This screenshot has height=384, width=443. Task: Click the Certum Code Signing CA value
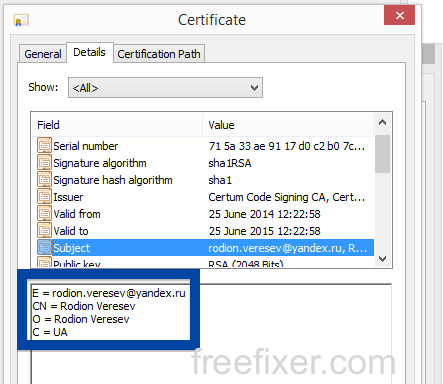[287, 197]
